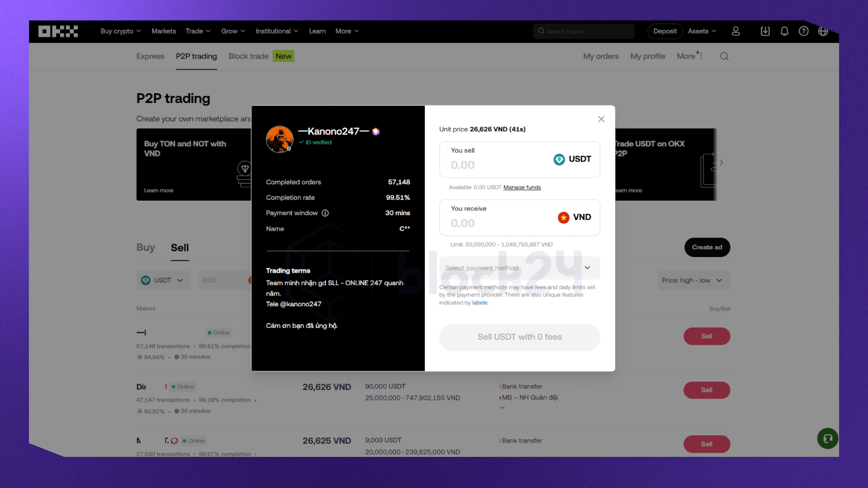Open the language globe icon
Image resolution: width=868 pixels, height=488 pixels.
[x=823, y=31]
